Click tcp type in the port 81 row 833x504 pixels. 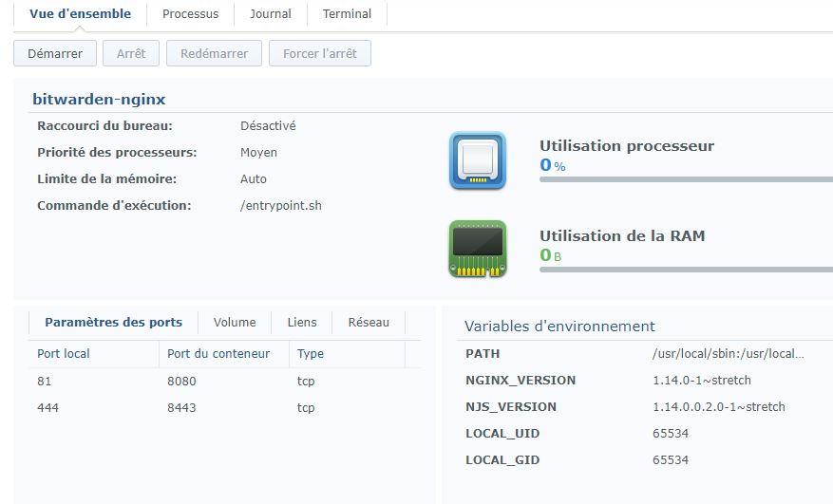tap(306, 382)
